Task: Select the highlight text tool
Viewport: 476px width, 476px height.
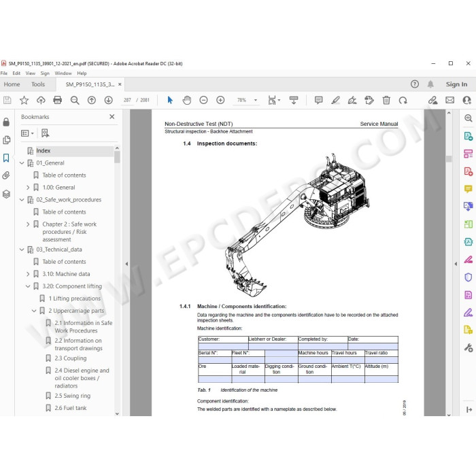Action: (335, 100)
